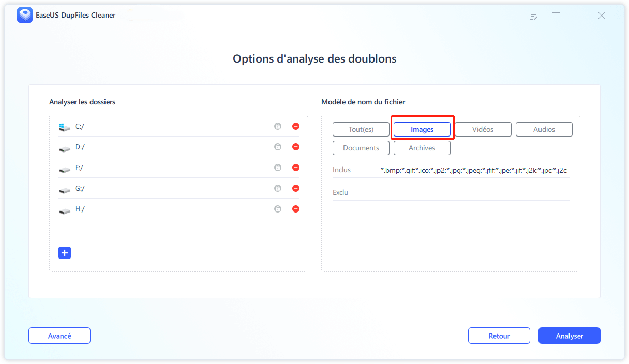629x364 pixels.
Task: Switch to the Documents filter
Action: click(361, 147)
